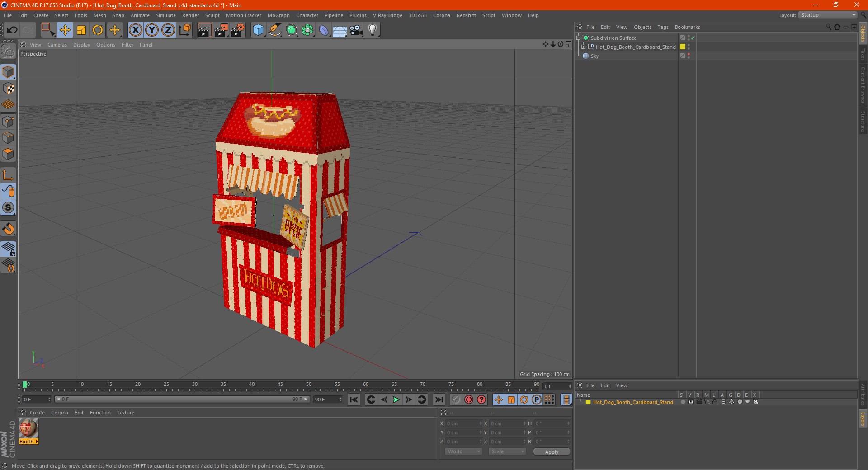Toggle Sky visibility dots
868x470 pixels.
click(689, 56)
